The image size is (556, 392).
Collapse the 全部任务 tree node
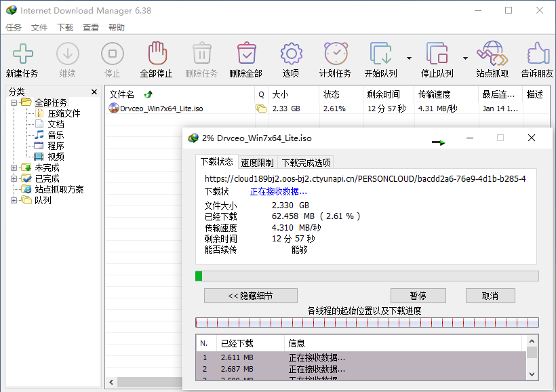pyautogui.click(x=14, y=103)
